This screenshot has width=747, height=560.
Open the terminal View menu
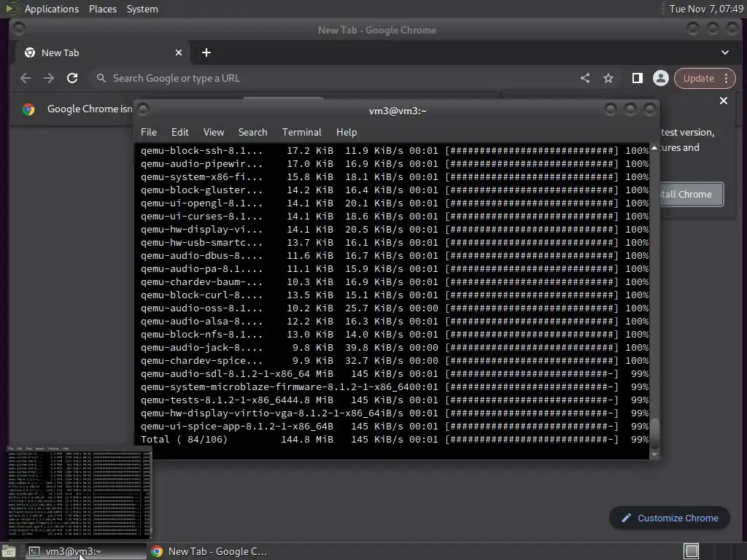click(214, 133)
